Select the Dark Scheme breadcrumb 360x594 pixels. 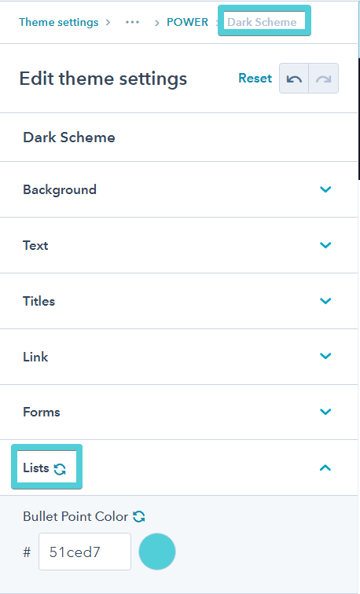point(262,22)
